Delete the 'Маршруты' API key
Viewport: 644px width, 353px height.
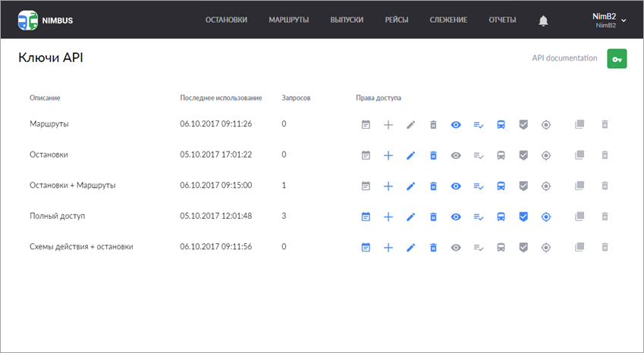pyautogui.click(x=605, y=124)
